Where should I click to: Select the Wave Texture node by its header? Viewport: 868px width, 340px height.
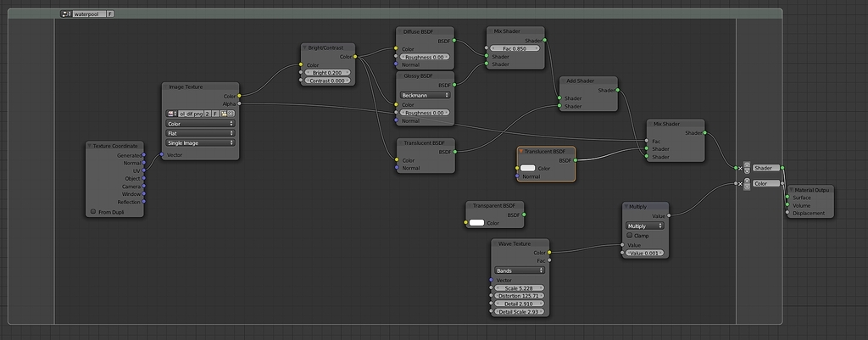[520, 243]
